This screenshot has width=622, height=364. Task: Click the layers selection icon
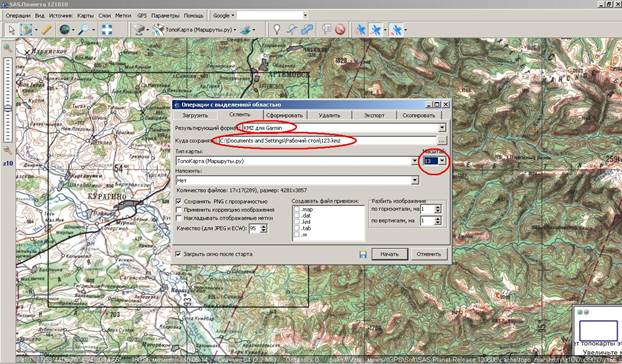(x=246, y=30)
